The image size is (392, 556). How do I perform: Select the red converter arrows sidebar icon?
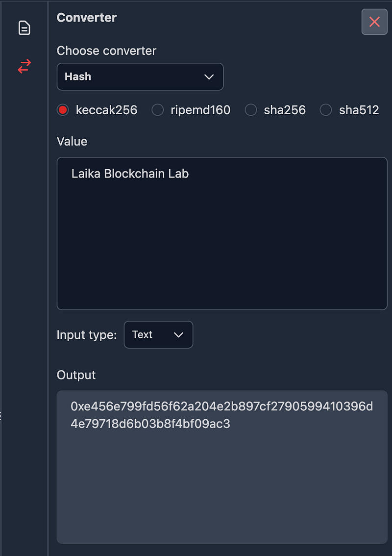[x=24, y=66]
